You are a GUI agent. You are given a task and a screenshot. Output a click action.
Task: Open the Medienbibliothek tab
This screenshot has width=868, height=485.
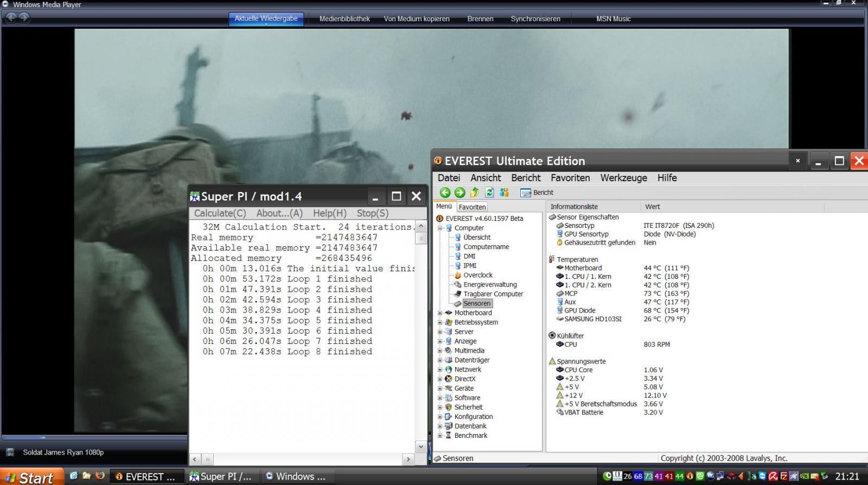[x=344, y=18]
